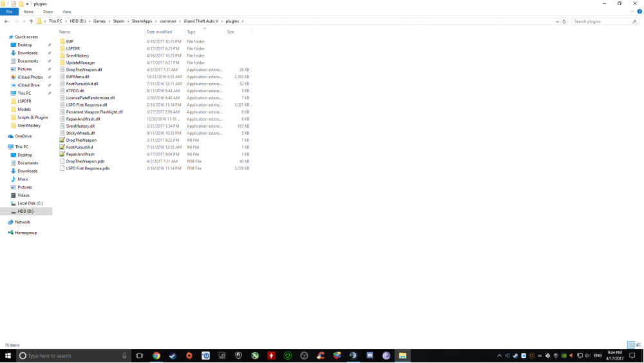Screen dimensions: 644x363
Task: Open the View ribbon tab
Action: [x=66, y=12]
